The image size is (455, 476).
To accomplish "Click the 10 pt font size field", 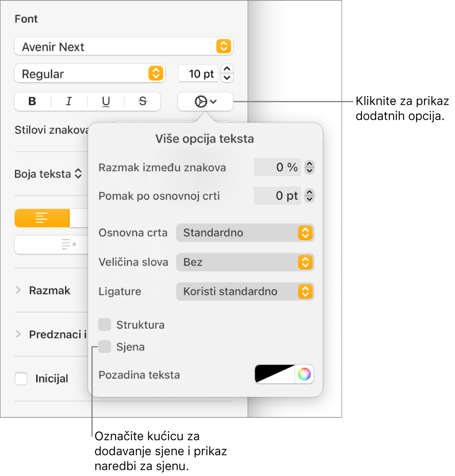I will tap(198, 73).
